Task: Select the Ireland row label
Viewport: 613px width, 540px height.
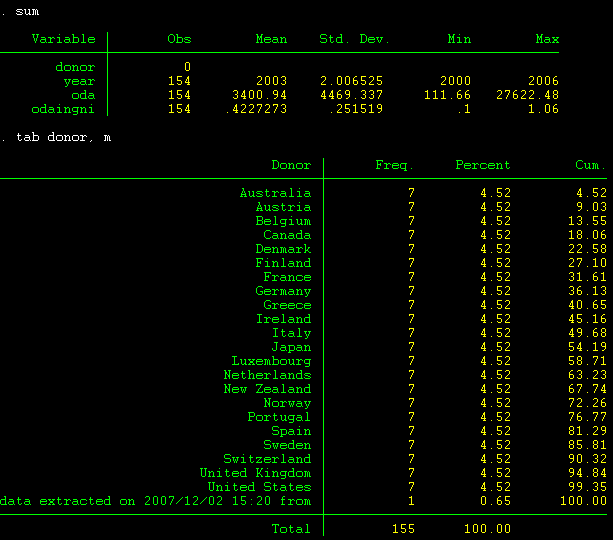Action: [283, 319]
